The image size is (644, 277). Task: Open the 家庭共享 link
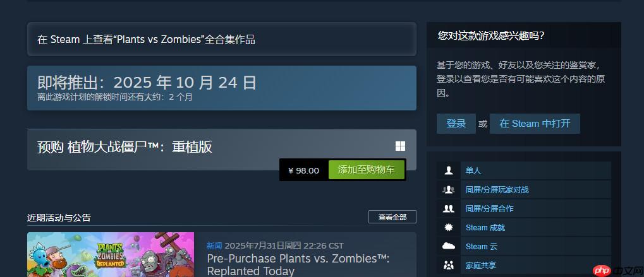tap(480, 265)
